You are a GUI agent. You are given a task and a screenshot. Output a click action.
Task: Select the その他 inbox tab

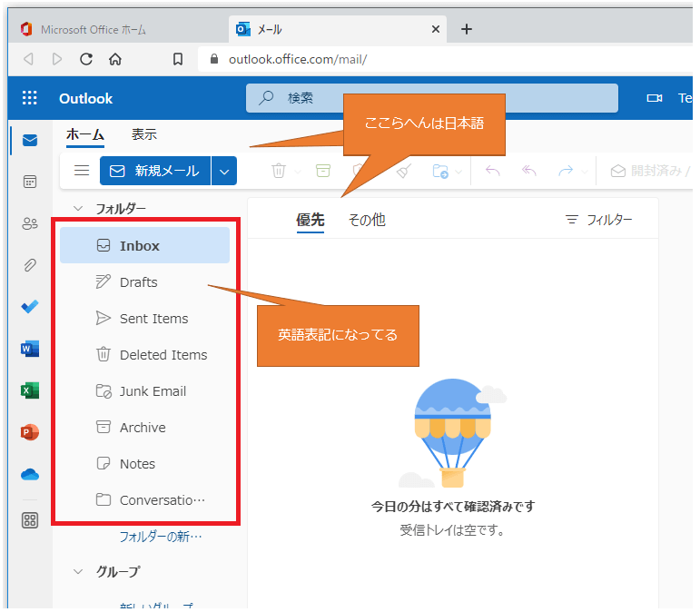click(367, 220)
